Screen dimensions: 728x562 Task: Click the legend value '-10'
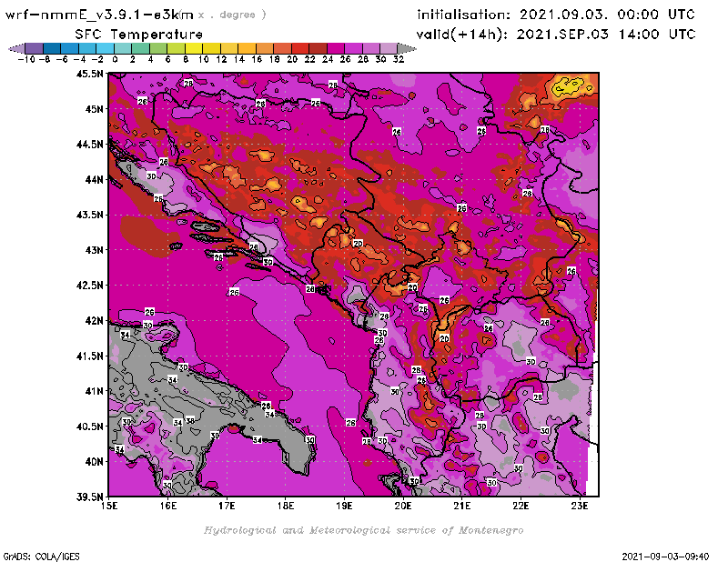pos(26,59)
